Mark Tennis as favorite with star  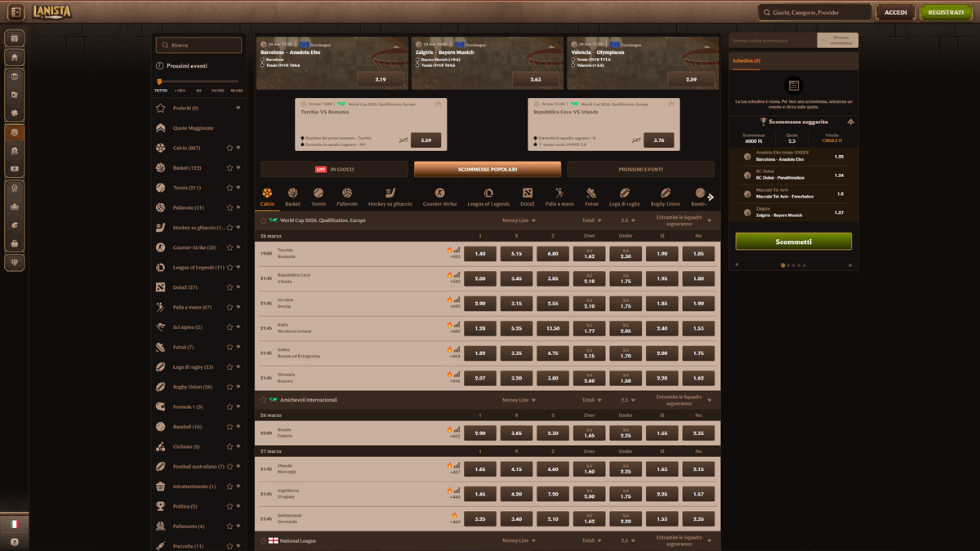pyautogui.click(x=229, y=188)
